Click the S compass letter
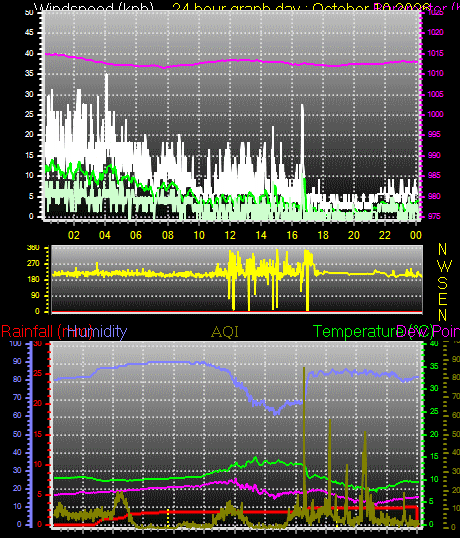The width and height of the screenshot is (460, 538). pyautogui.click(x=443, y=283)
